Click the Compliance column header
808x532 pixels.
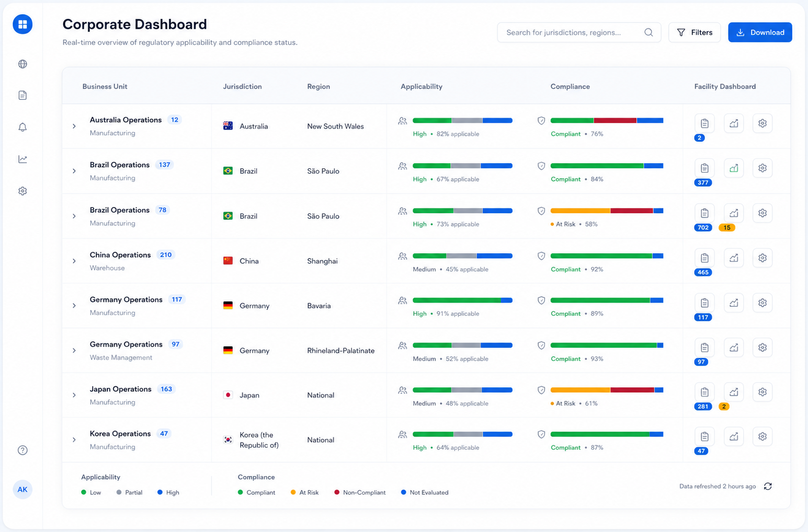(570, 87)
